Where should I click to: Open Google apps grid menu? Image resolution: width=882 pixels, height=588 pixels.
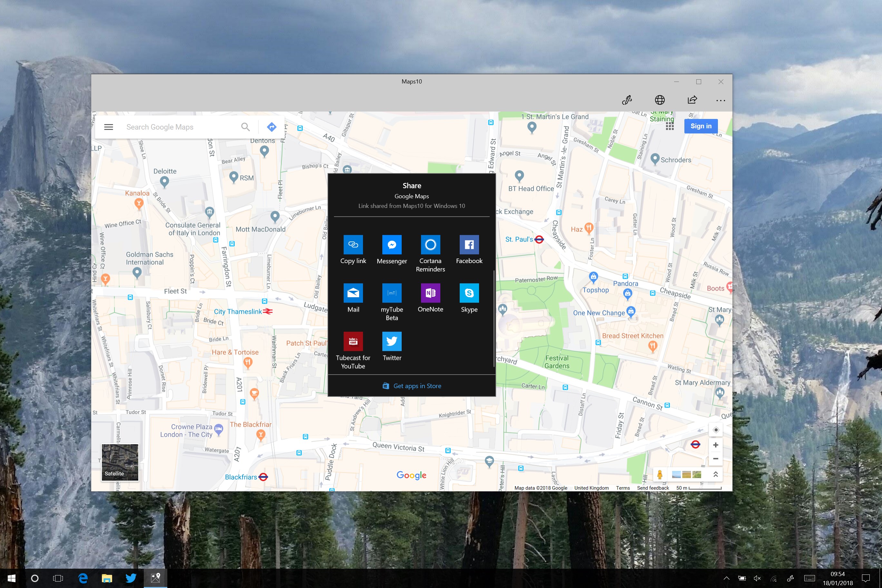click(670, 127)
